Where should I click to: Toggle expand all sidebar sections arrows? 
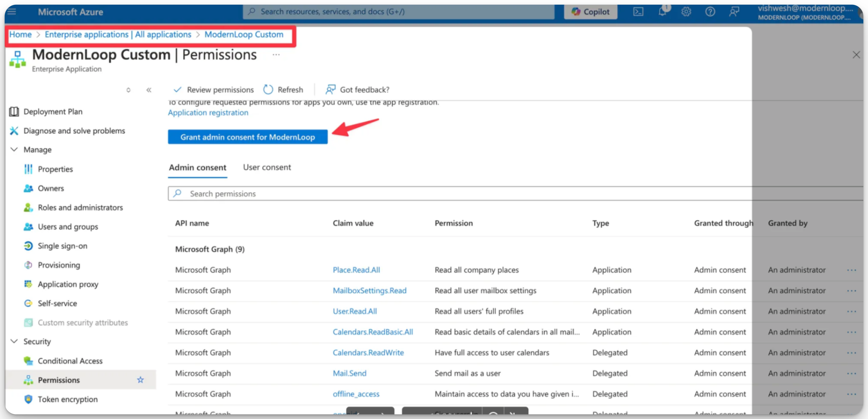(x=128, y=90)
